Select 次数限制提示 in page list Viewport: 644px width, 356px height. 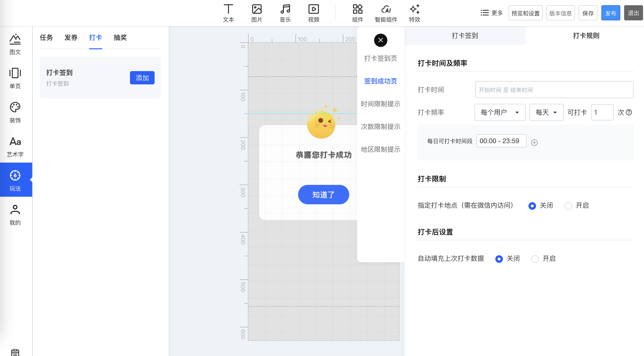[x=380, y=127]
